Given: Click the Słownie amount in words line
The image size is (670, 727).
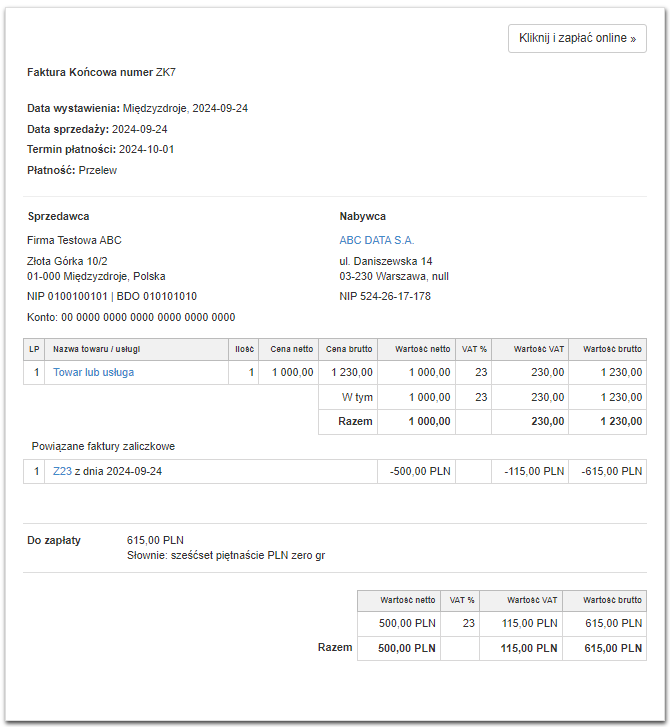Looking at the screenshot, I should point(226,554).
